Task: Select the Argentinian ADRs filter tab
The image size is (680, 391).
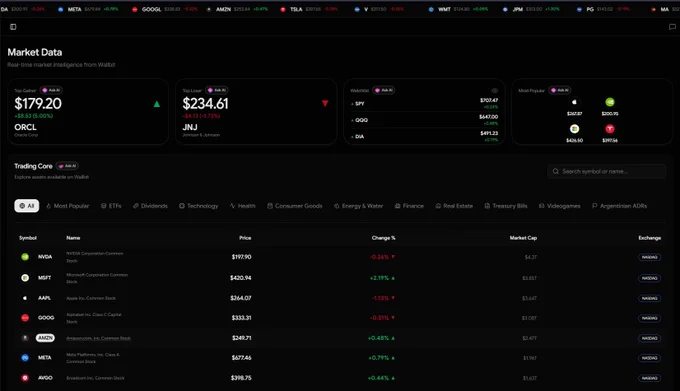Action: coord(619,206)
